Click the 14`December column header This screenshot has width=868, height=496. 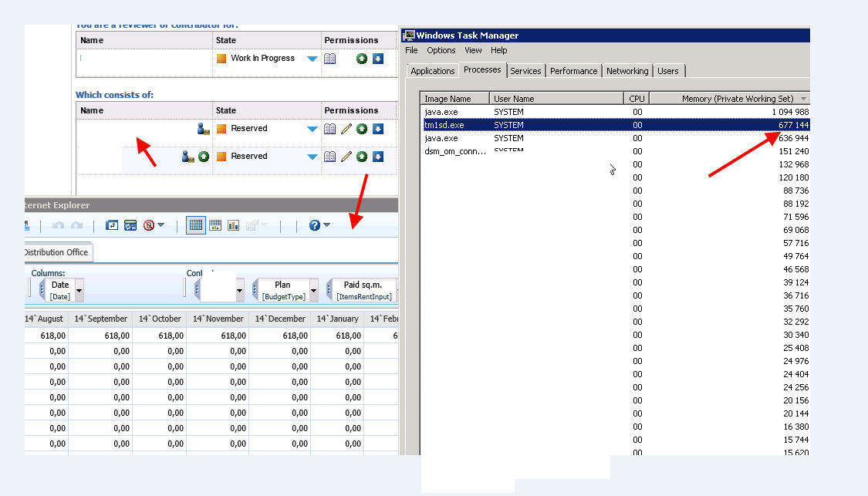[279, 319]
